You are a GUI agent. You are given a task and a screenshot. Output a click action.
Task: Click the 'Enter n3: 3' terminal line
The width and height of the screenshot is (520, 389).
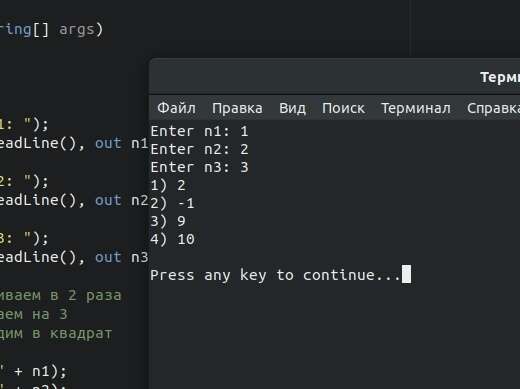(199, 167)
